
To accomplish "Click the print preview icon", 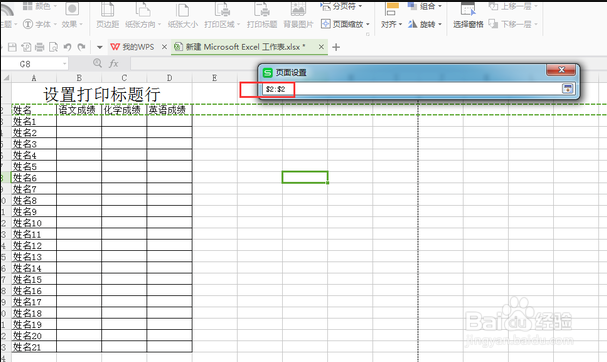I will pyautogui.click(x=53, y=47).
